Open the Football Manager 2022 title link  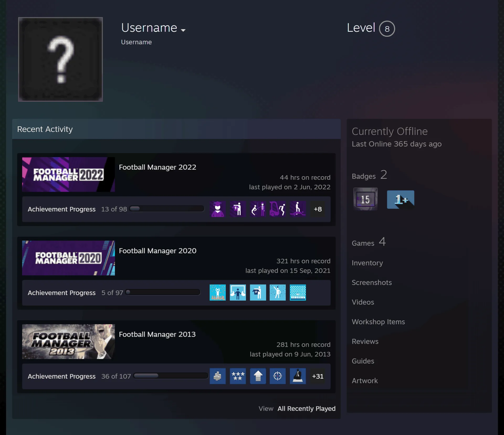pos(157,167)
